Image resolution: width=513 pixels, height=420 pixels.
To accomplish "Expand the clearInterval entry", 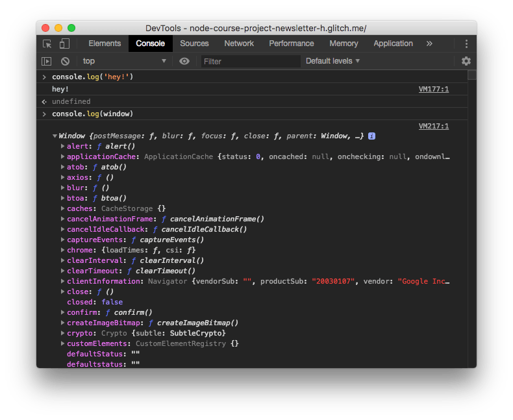I will click(62, 260).
